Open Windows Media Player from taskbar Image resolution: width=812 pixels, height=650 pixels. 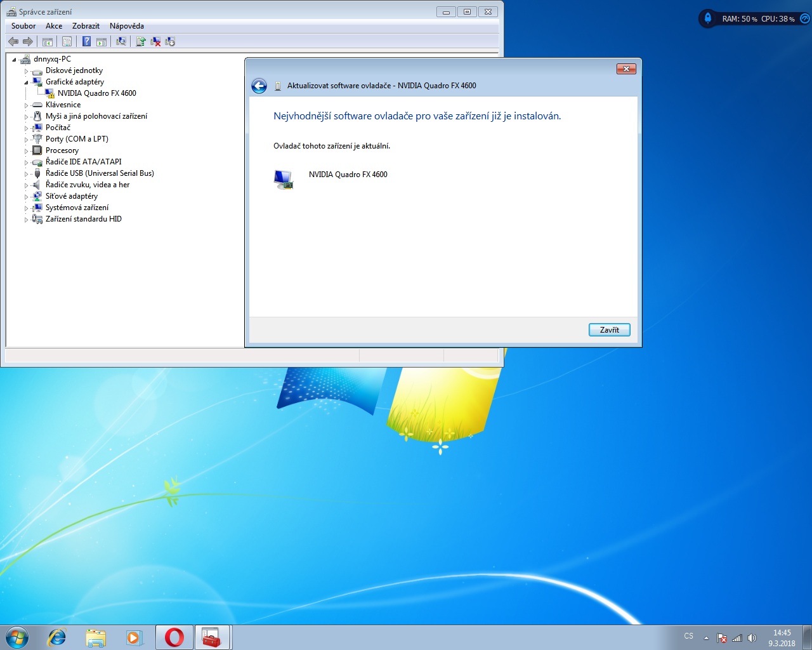[x=134, y=637]
